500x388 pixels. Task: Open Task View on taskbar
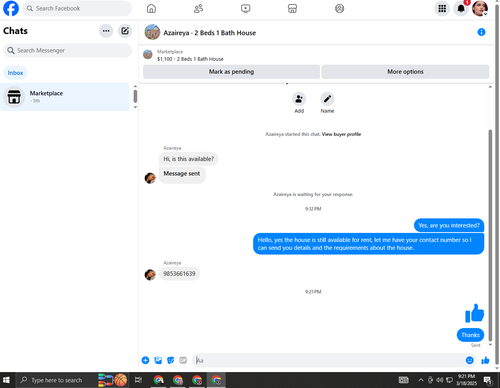point(138,380)
